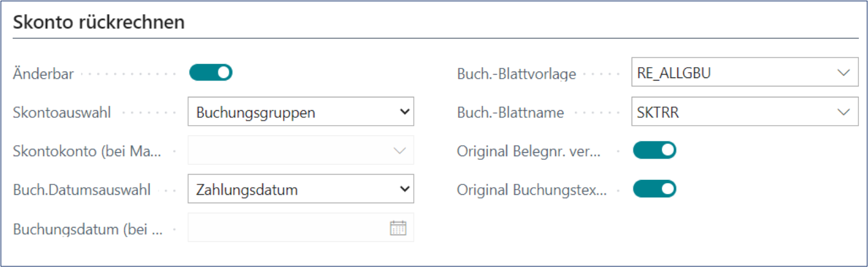Click the Original Belegnr. label text
Image resolution: width=868 pixels, height=267 pixels.
[528, 152]
